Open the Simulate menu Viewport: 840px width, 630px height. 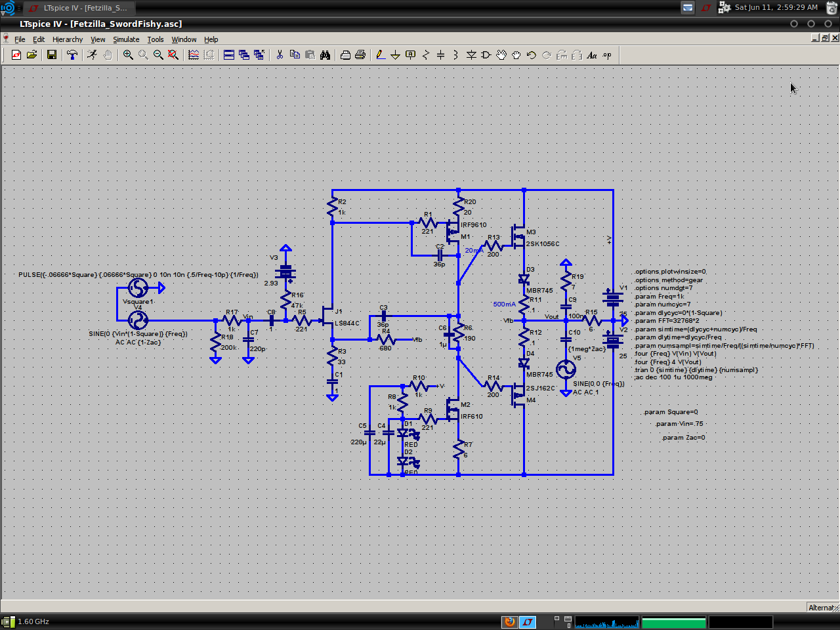(x=126, y=39)
